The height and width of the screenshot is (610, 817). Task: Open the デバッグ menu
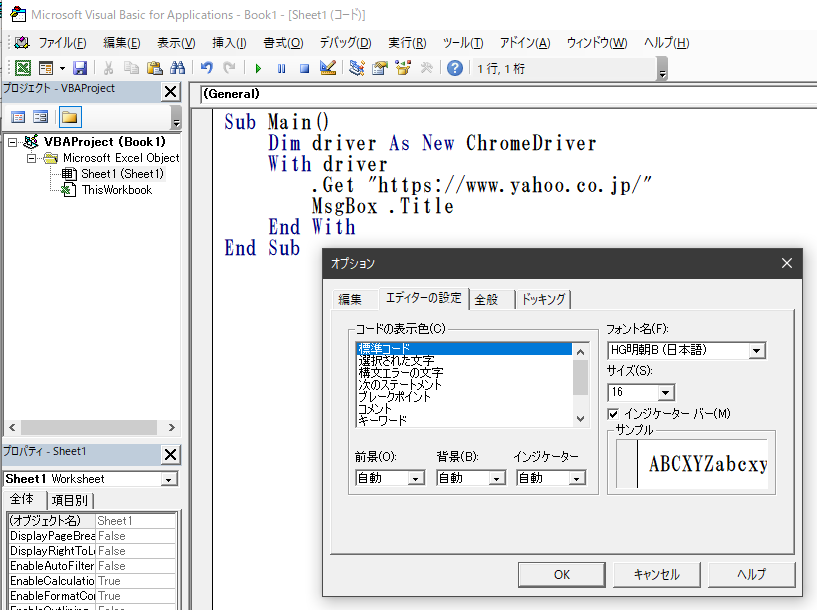coord(345,43)
